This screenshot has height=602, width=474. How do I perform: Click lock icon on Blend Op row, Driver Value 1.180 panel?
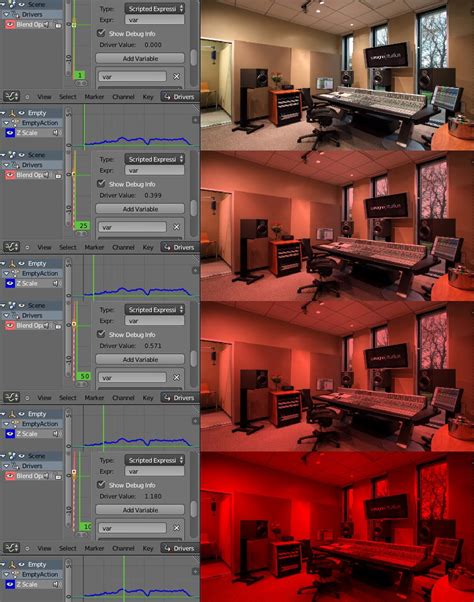(x=58, y=476)
